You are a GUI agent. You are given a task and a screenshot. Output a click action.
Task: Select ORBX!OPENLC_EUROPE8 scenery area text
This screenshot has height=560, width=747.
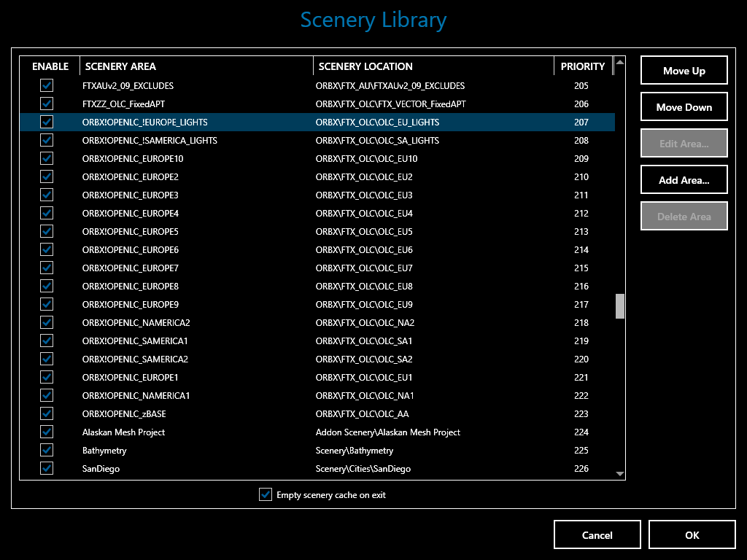tap(130, 286)
